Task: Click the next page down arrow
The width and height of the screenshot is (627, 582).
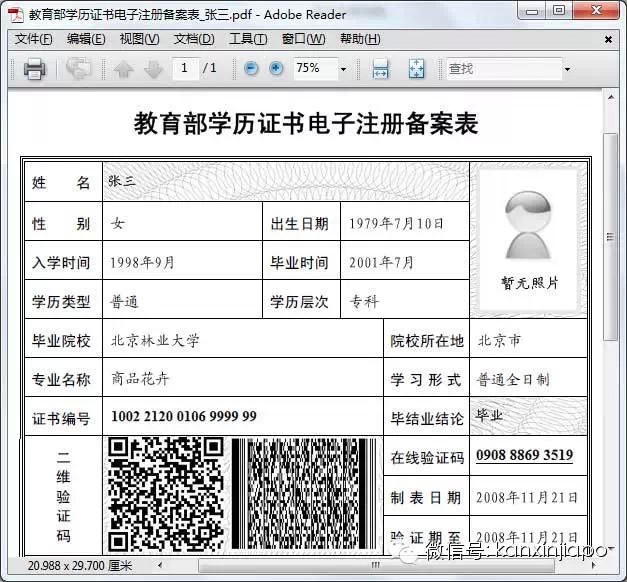Action: point(153,69)
